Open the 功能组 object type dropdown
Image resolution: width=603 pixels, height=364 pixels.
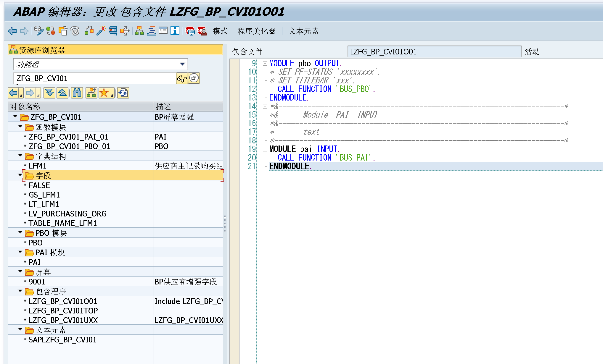click(182, 64)
